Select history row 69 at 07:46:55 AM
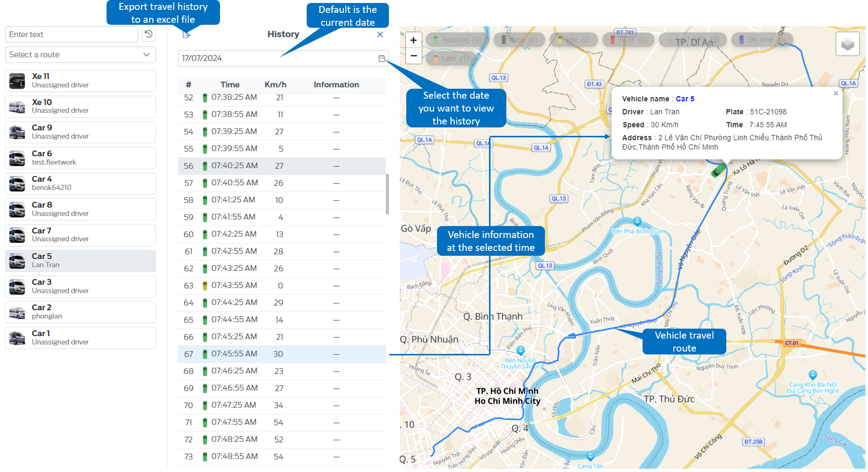Viewport: 868px width, 472px height. point(282,388)
